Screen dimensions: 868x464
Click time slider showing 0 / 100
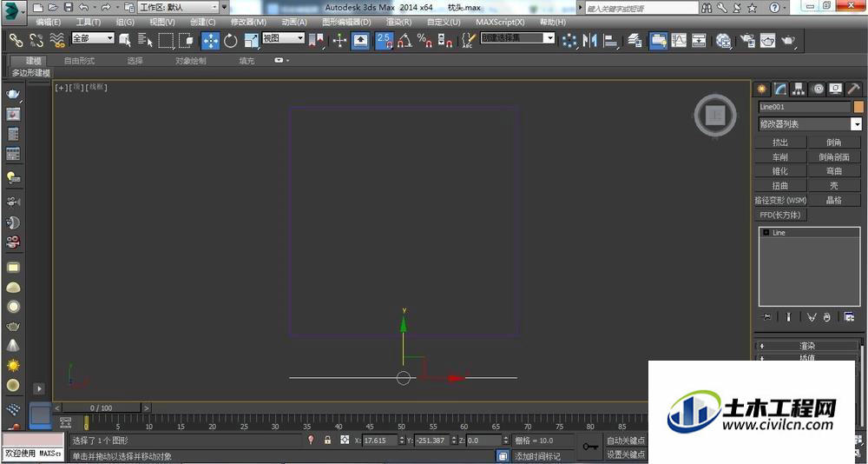[102, 408]
